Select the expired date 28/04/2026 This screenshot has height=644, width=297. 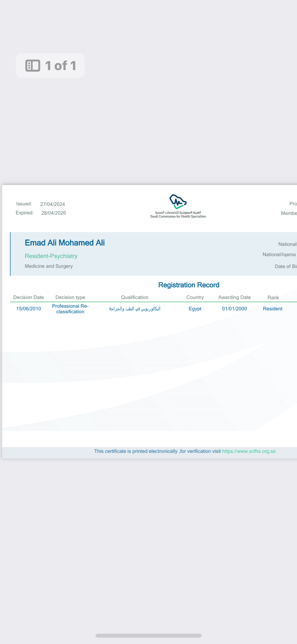pos(54,213)
